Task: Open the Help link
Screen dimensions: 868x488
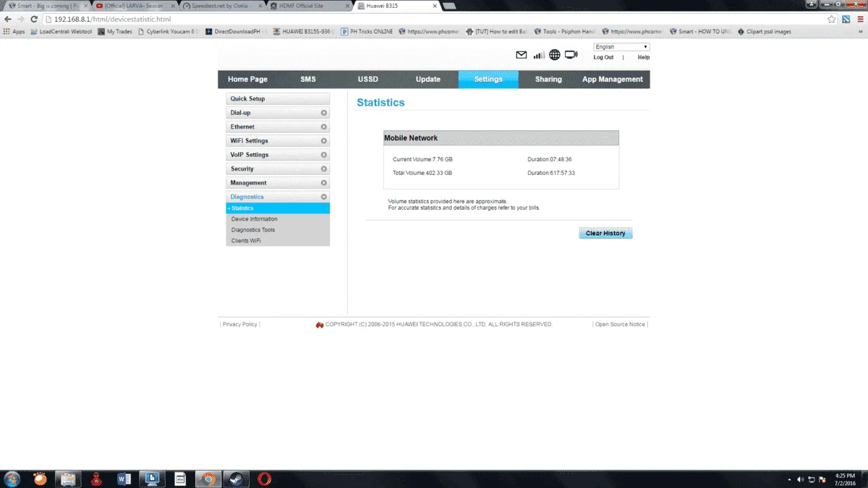Action: click(x=644, y=57)
